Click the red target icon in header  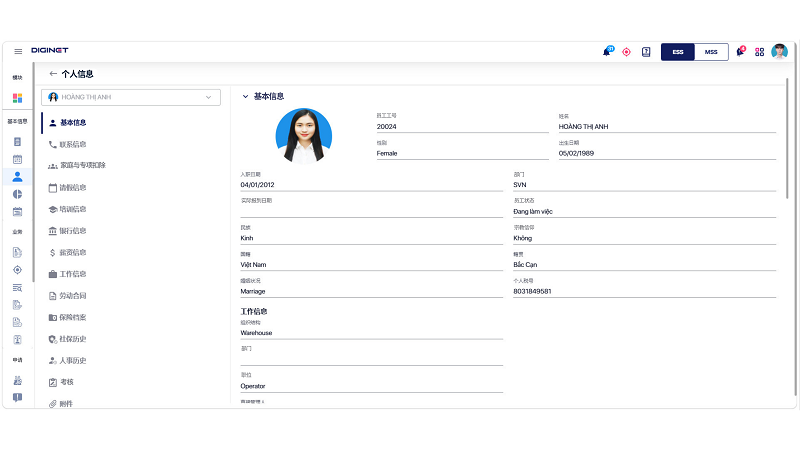point(627,52)
